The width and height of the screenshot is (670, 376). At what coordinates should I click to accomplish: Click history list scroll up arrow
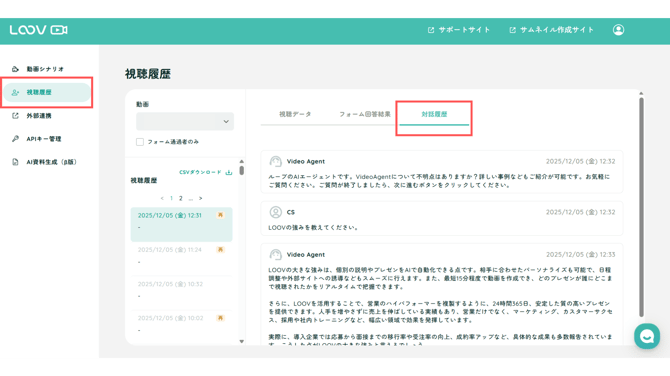pyautogui.click(x=242, y=161)
